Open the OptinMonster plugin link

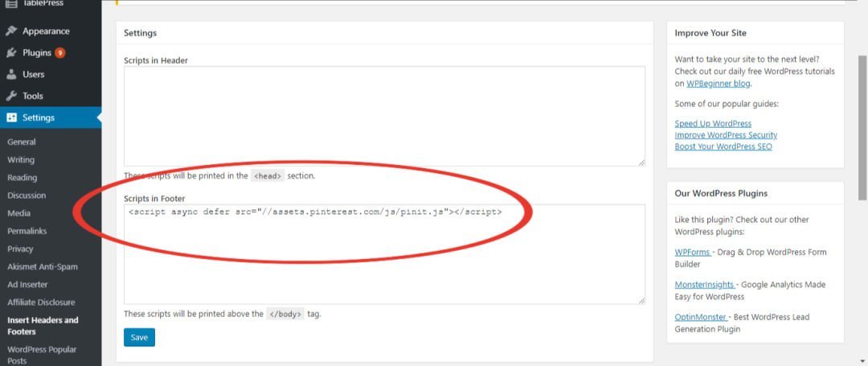(701, 317)
